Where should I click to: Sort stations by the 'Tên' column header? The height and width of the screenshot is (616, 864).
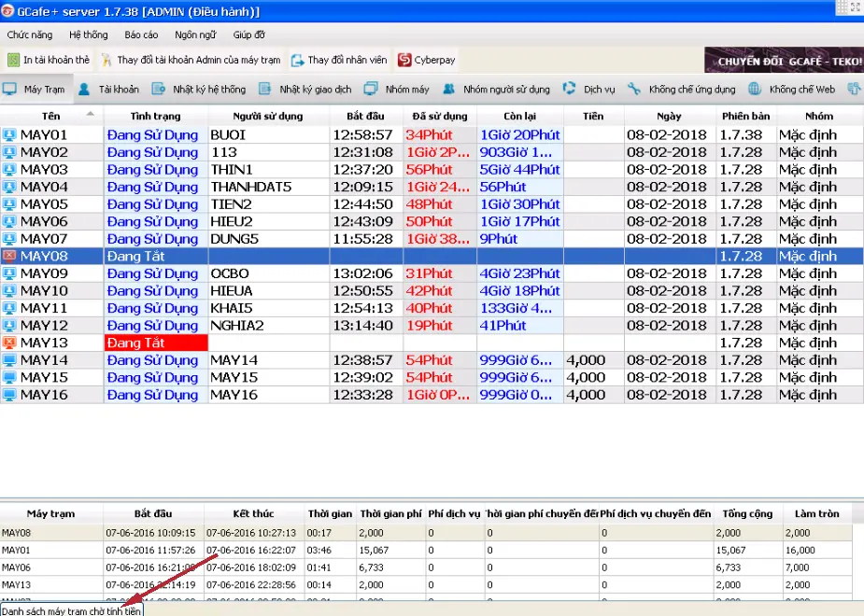tap(51, 116)
